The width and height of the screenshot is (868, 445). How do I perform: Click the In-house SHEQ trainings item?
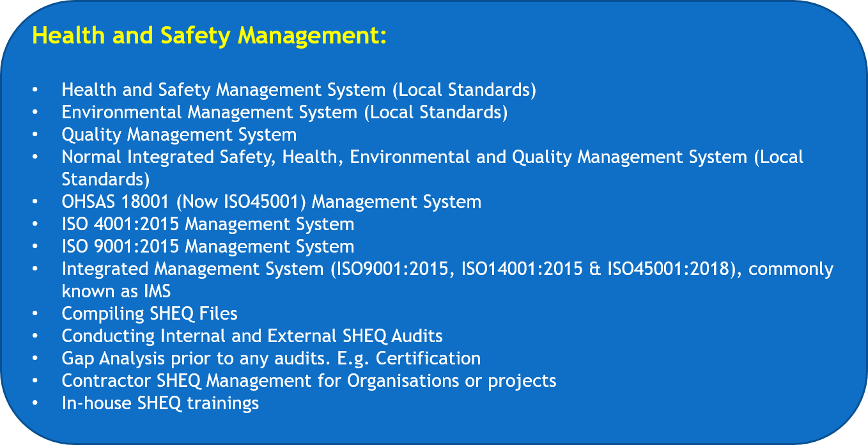coord(160,403)
